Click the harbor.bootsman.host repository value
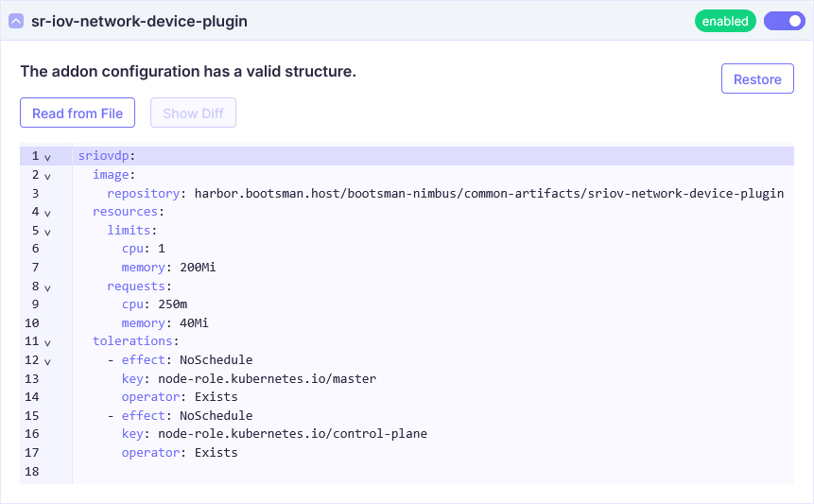 coord(489,193)
